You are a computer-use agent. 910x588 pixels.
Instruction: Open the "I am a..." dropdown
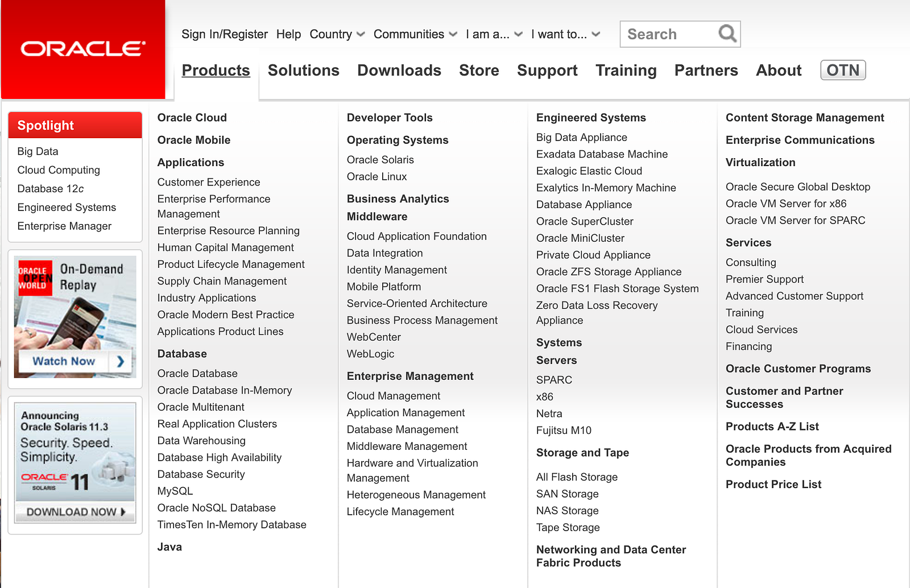(x=494, y=34)
